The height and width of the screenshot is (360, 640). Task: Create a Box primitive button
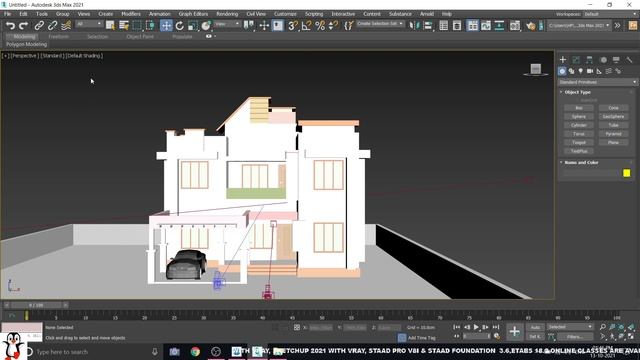579,108
